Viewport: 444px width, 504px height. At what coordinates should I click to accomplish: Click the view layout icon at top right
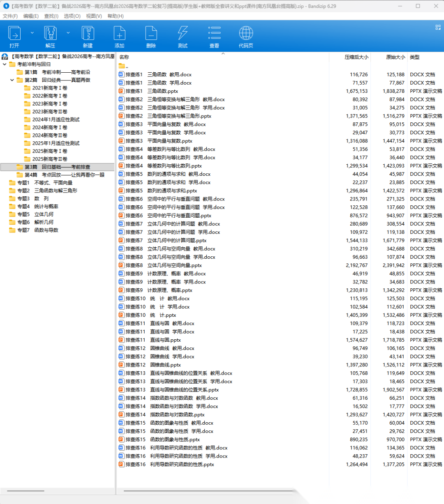[x=438, y=27]
